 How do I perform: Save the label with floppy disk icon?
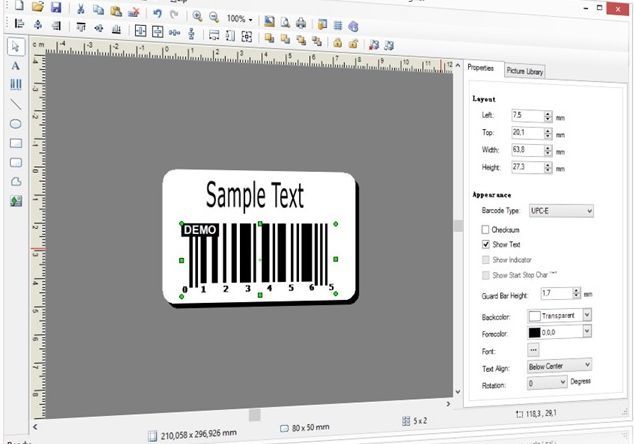[x=56, y=7]
